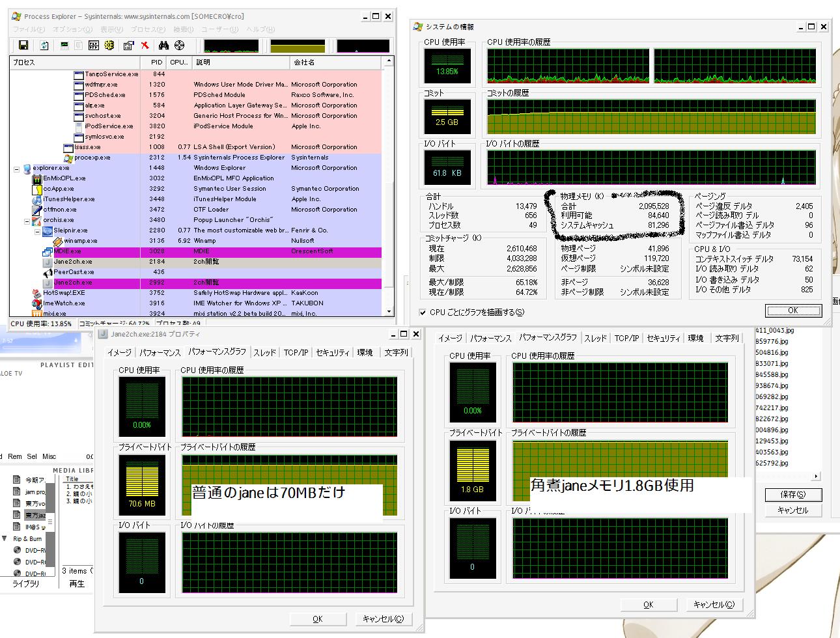Switch to TCP/IP tab in Jane2ch.exe:2184 properties
The image size is (840, 638).
click(296, 352)
